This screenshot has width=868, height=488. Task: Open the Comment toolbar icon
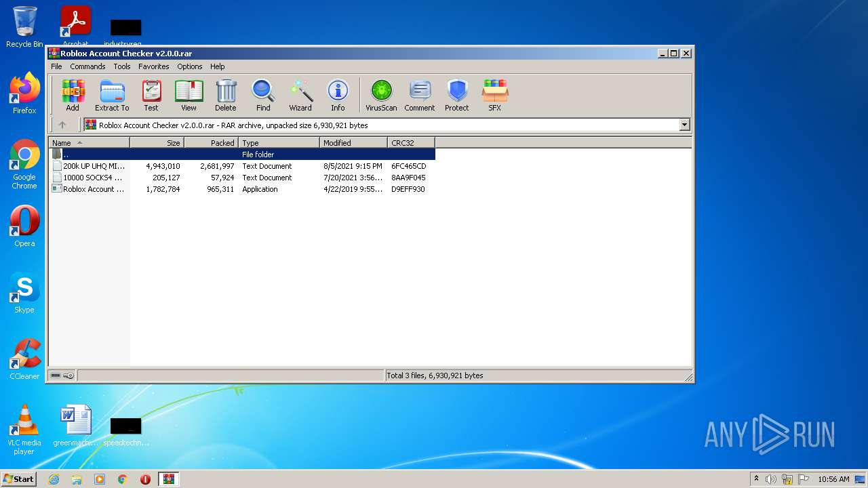[420, 95]
